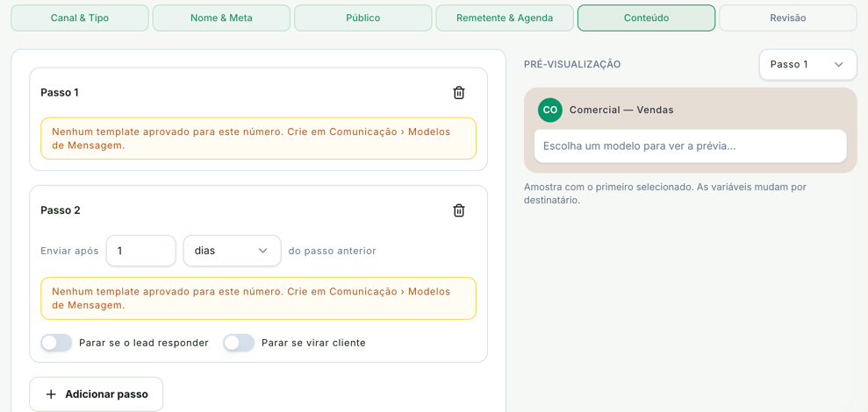This screenshot has width=868, height=412.
Task: Open the Nome & Meta tab
Action: [221, 18]
